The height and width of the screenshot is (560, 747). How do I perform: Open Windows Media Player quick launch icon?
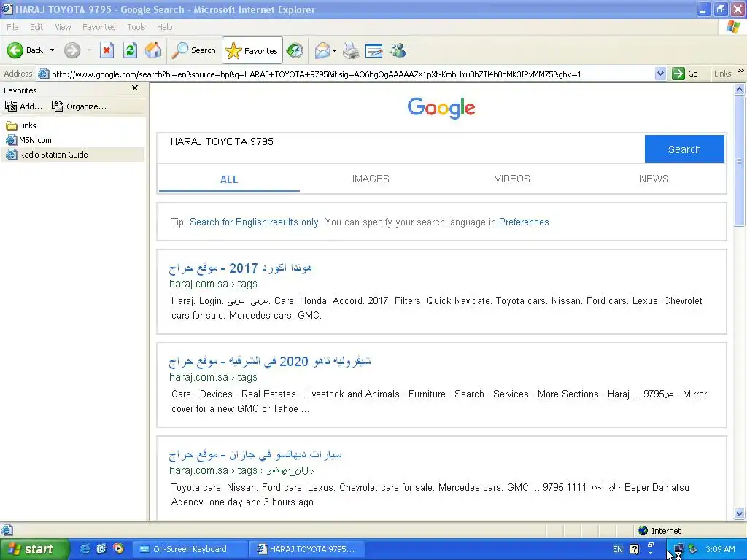click(117, 549)
